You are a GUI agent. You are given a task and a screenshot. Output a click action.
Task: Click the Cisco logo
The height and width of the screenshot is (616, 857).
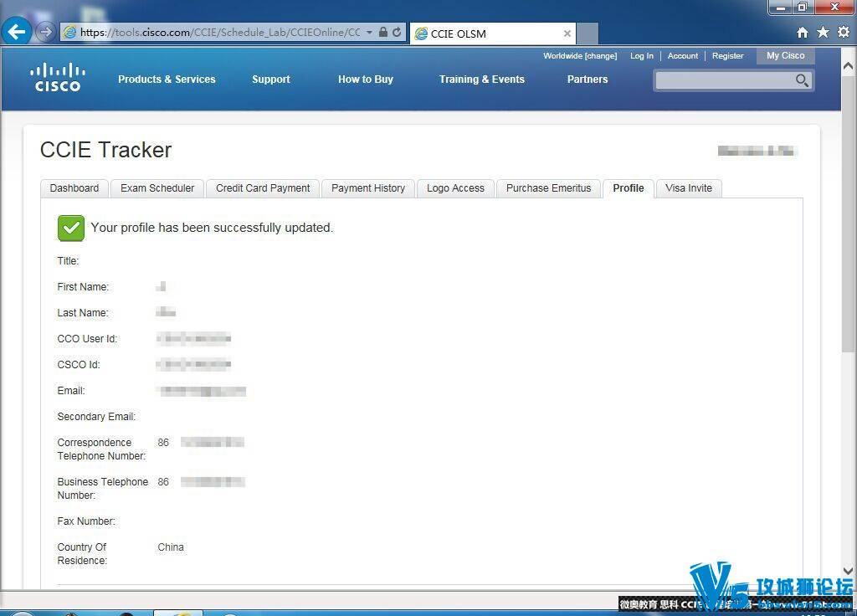(58, 78)
